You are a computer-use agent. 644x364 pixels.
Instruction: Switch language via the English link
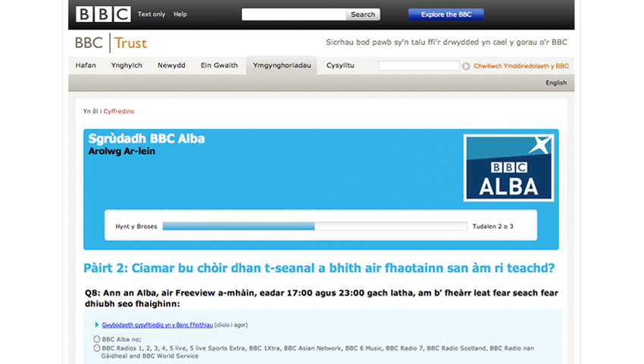pyautogui.click(x=555, y=83)
